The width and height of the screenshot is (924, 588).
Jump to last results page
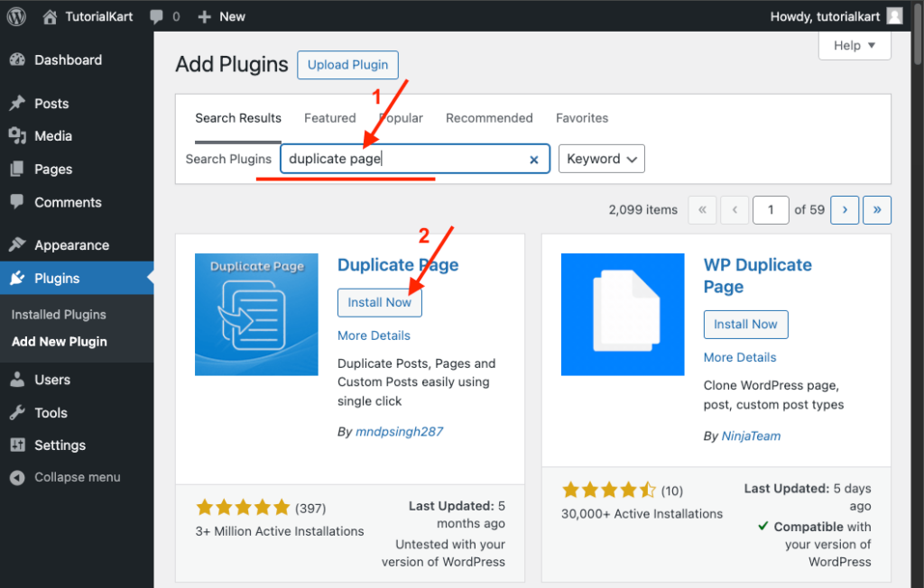pyautogui.click(x=877, y=210)
